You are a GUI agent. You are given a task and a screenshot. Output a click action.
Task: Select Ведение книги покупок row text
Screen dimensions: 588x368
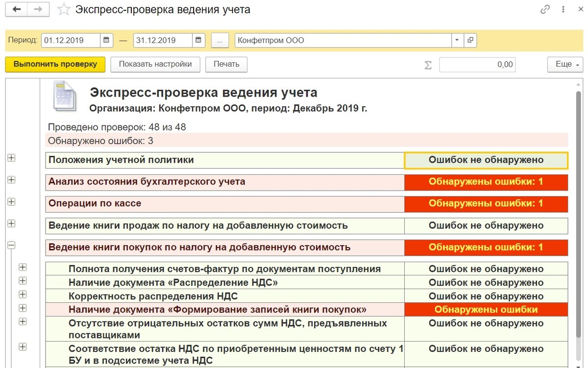pos(199,247)
